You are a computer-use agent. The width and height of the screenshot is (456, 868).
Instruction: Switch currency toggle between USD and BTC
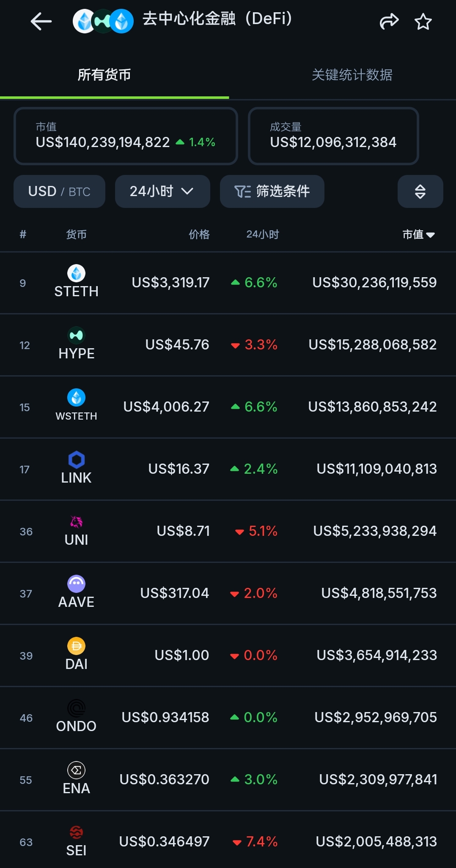tap(59, 191)
